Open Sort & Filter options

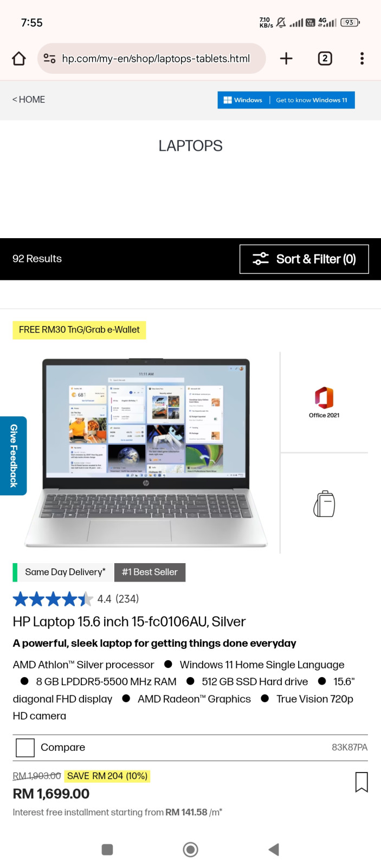tap(304, 259)
